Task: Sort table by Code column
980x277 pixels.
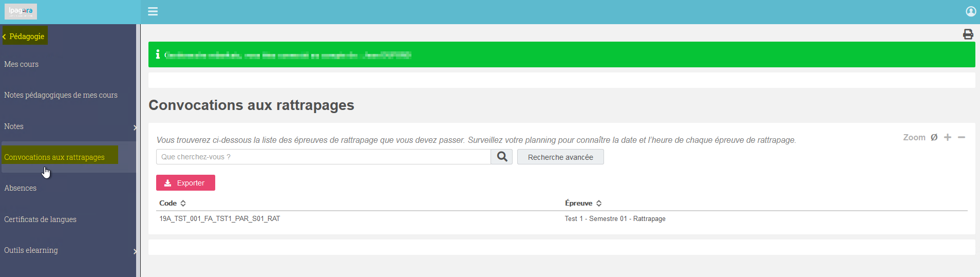Action: pyautogui.click(x=173, y=203)
